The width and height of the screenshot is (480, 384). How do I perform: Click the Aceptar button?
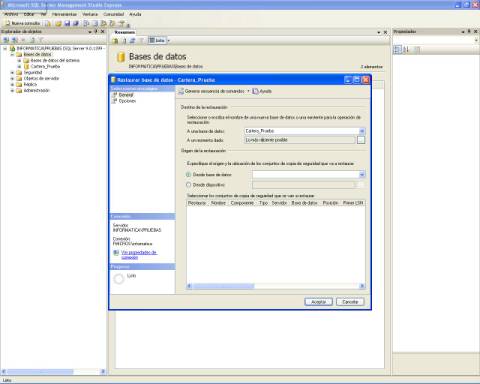[318, 302]
